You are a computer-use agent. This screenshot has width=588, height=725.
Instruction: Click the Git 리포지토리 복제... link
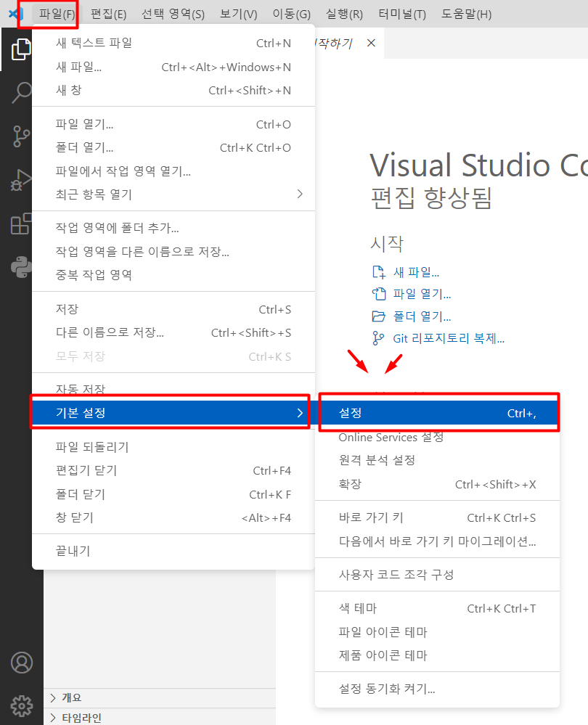point(449,338)
